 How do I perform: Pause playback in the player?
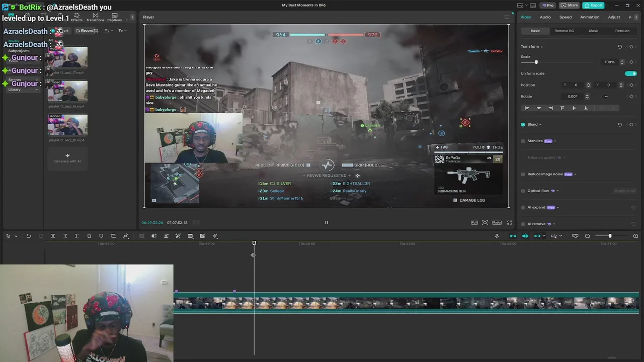coord(326,222)
